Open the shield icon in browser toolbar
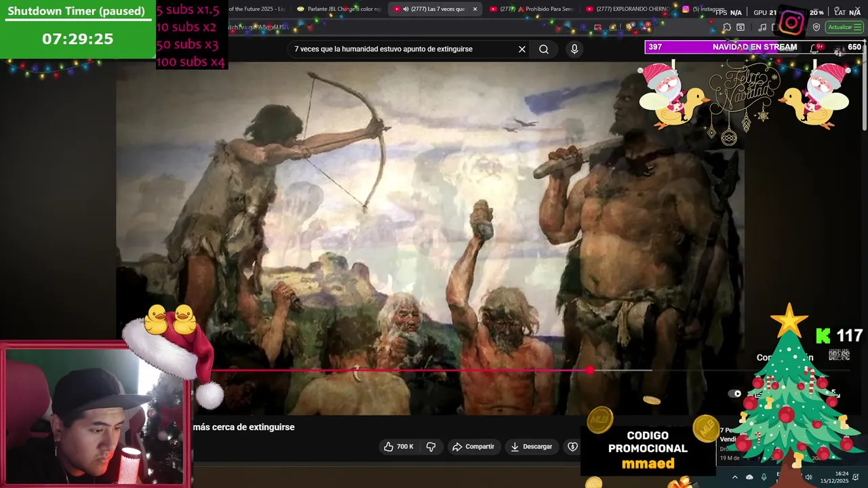868x488 pixels. click(x=816, y=27)
